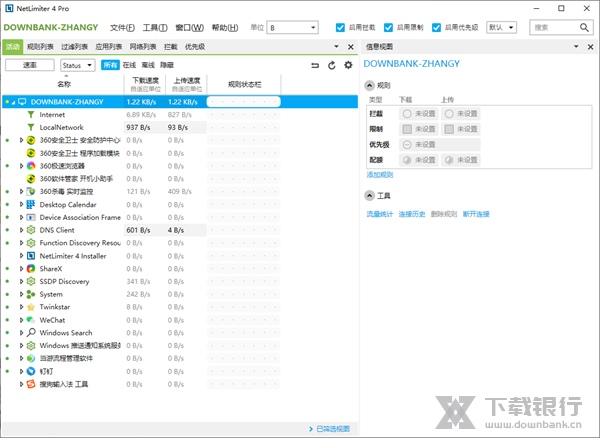Screen dimensions: 600x438
Task: Toggle the 启用拦截 checkbox
Action: tap(340, 28)
